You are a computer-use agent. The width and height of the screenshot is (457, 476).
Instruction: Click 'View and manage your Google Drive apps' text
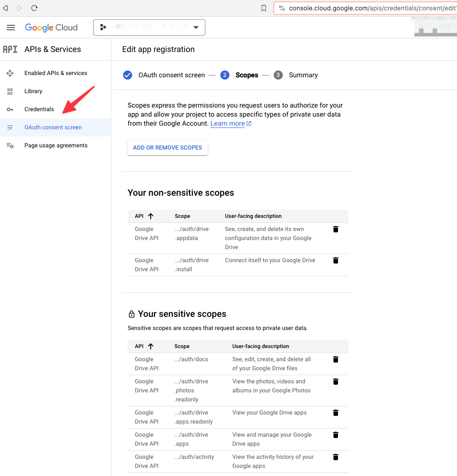tap(272, 439)
